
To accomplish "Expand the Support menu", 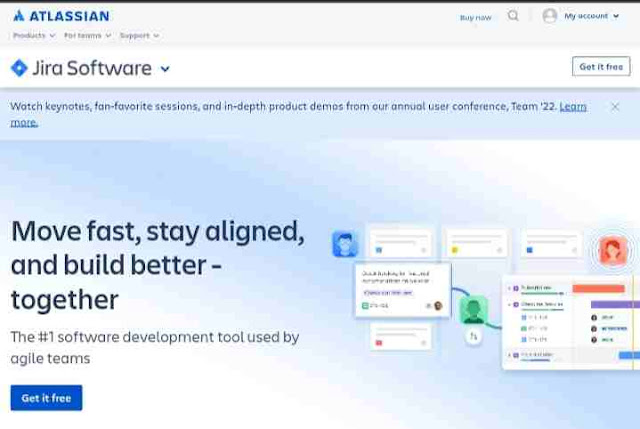I will coord(139,36).
